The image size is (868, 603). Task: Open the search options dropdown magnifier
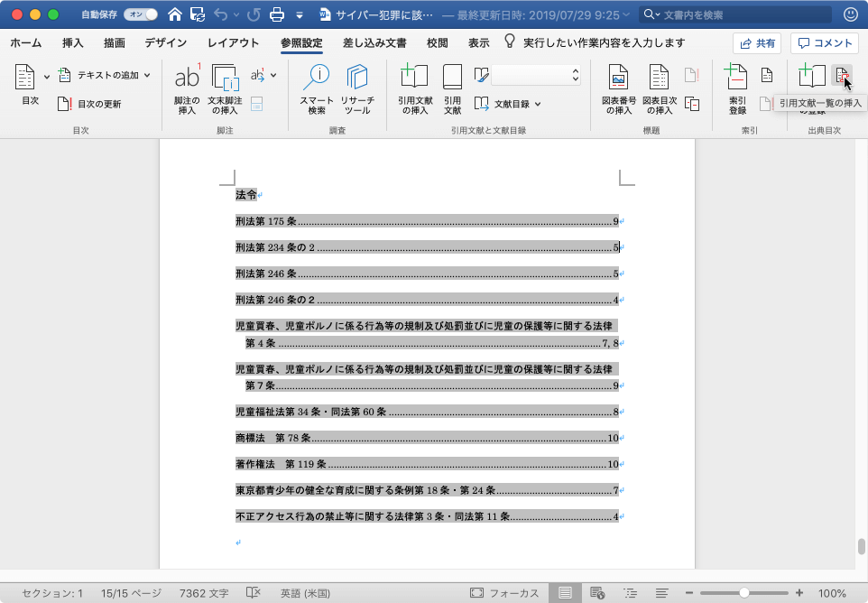(x=651, y=14)
